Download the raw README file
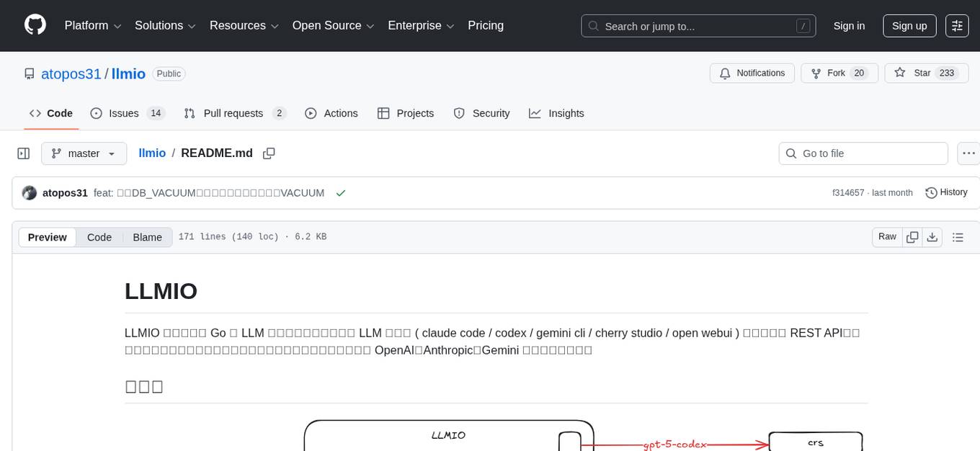This screenshot has width=980, height=451. coord(932,236)
